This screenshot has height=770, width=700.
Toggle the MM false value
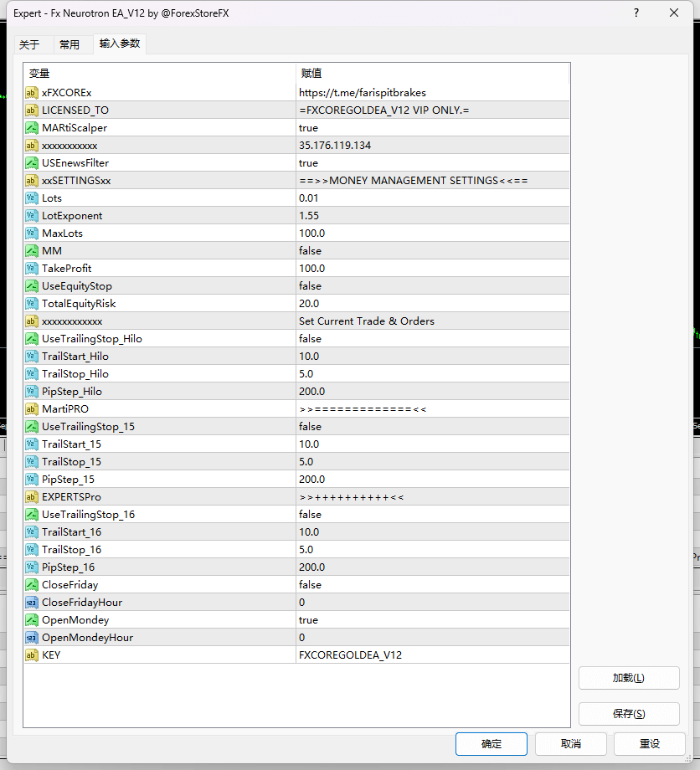310,251
